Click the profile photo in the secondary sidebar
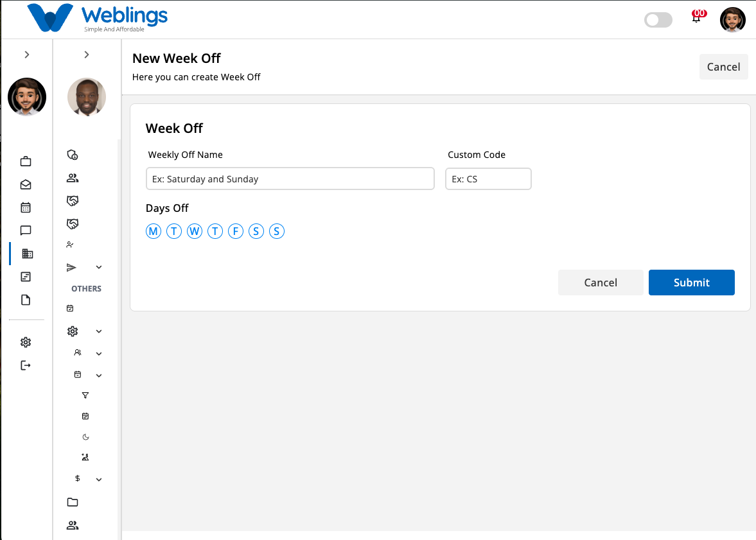The height and width of the screenshot is (540, 756). [87, 97]
